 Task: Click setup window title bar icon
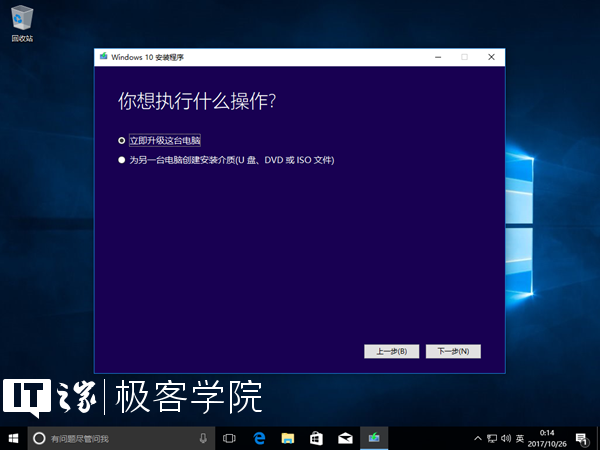point(103,57)
